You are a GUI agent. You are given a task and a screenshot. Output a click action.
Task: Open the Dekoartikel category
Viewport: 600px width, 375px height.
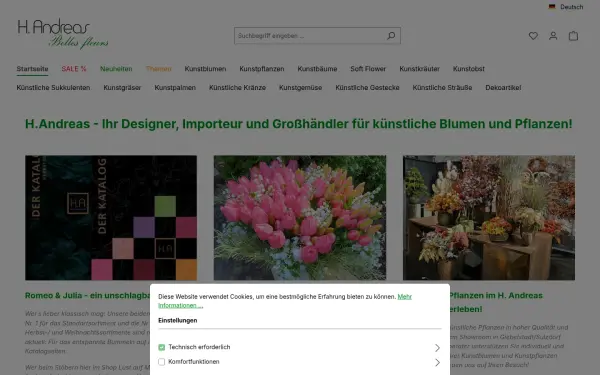coord(503,88)
